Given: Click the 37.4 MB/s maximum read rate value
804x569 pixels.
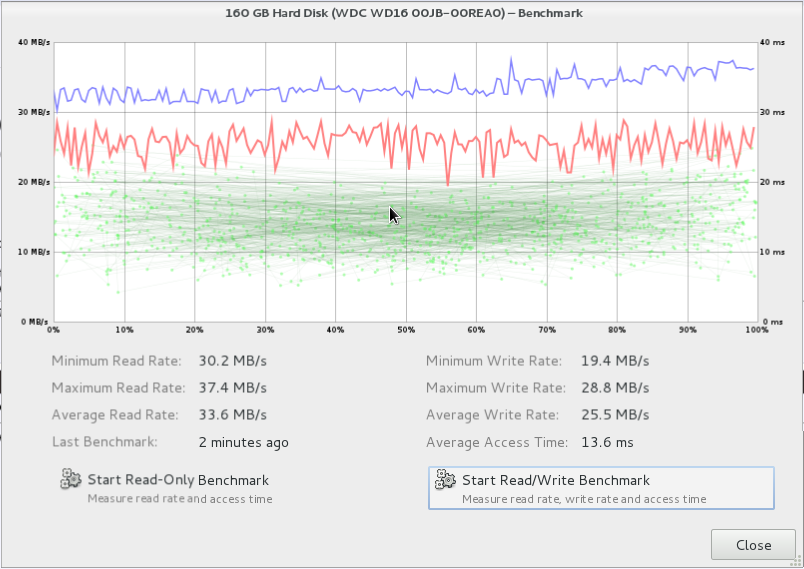Looking at the screenshot, I should 232,388.
